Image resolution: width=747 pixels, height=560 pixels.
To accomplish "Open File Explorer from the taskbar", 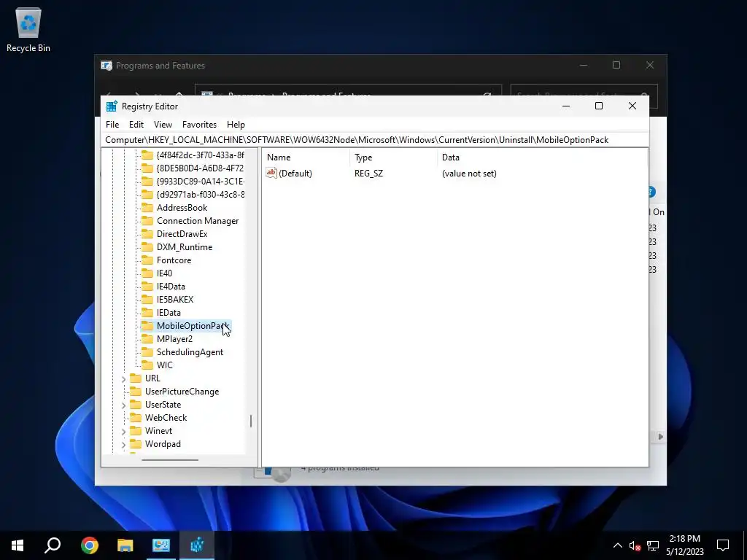I will coord(125,545).
